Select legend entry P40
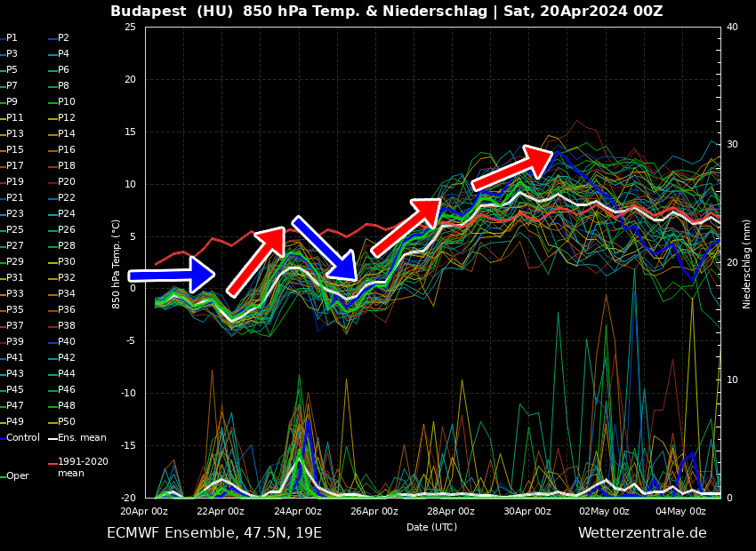Screen dimensions: 756x551 [61, 341]
